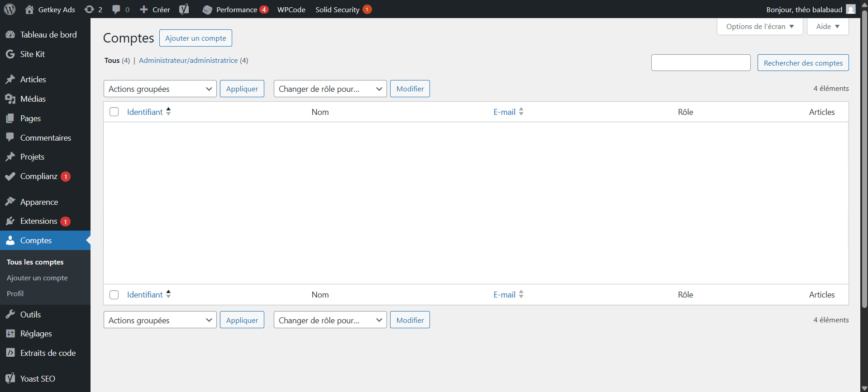
Task: Expand the Aide help panel
Action: tap(828, 26)
